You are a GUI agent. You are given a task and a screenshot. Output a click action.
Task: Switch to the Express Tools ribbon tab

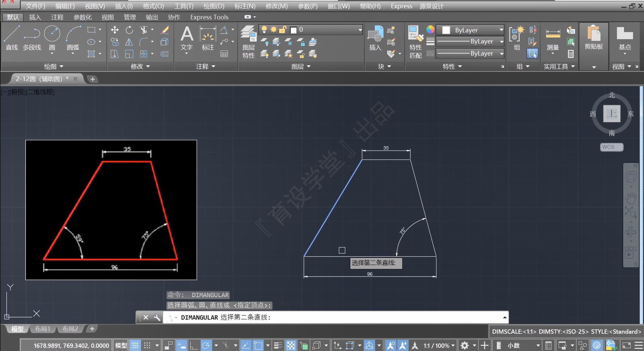(x=209, y=17)
